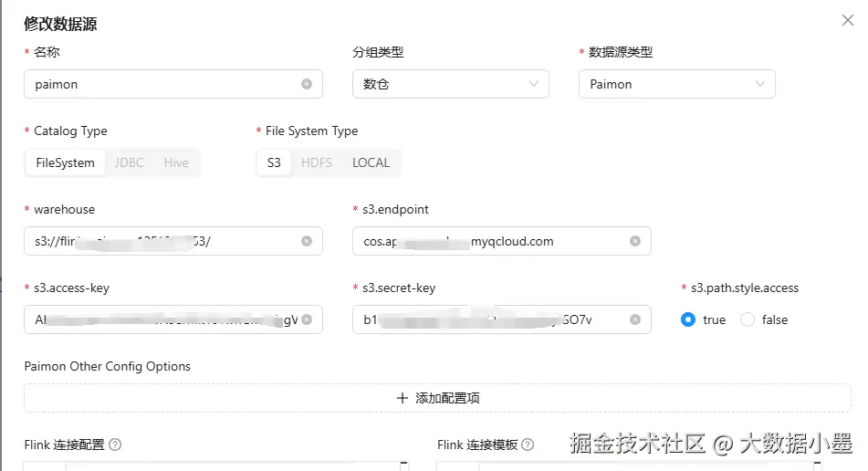Clear the s3.endpoint field
Image resolution: width=868 pixels, height=471 pixels.
[x=635, y=241]
